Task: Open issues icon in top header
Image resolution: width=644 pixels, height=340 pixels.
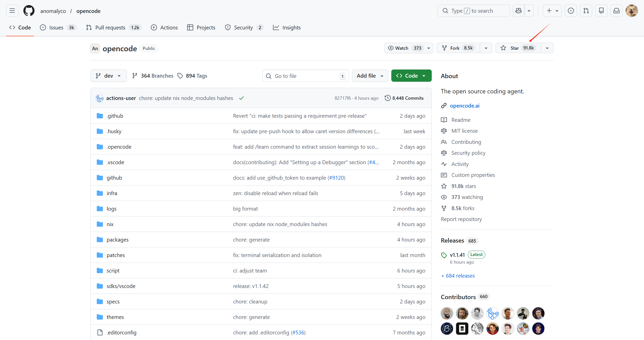Action: [571, 11]
